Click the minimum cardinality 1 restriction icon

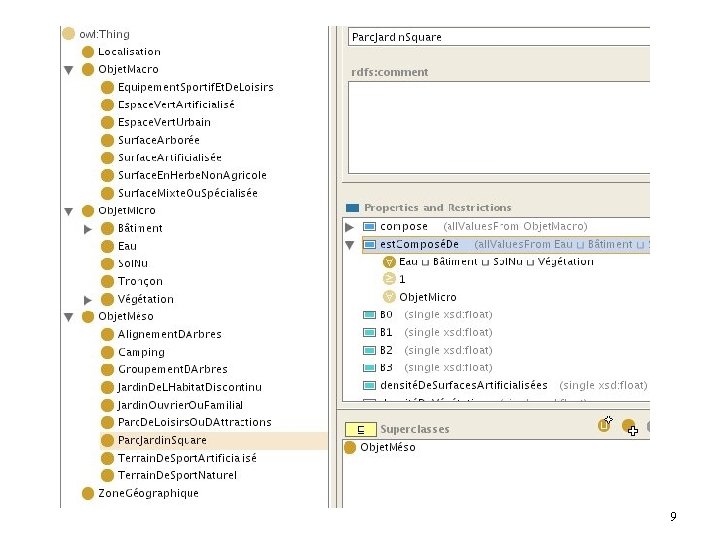point(389,279)
